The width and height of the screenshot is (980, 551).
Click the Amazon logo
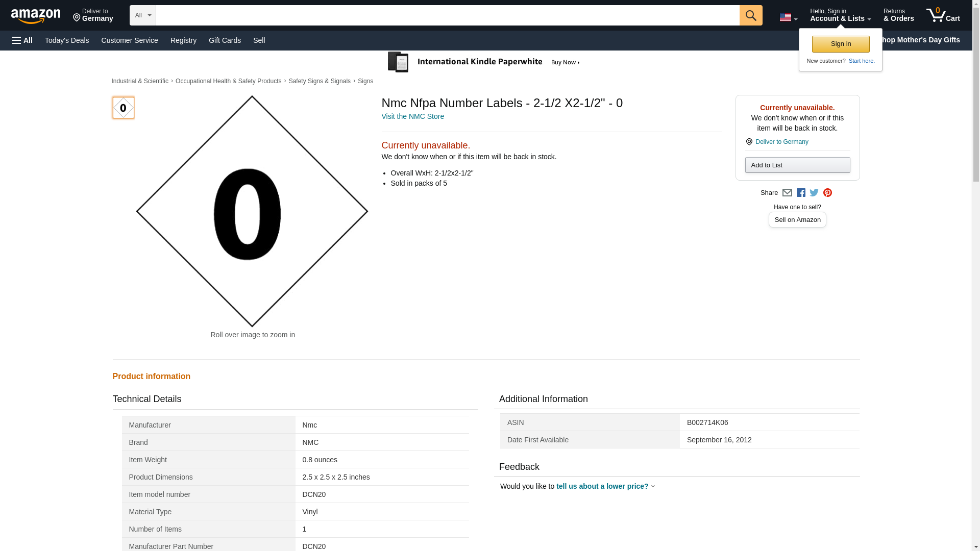[x=36, y=16]
